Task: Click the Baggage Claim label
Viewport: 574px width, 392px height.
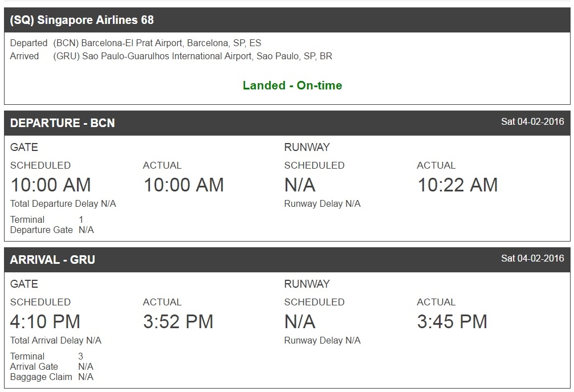Action: (x=41, y=377)
